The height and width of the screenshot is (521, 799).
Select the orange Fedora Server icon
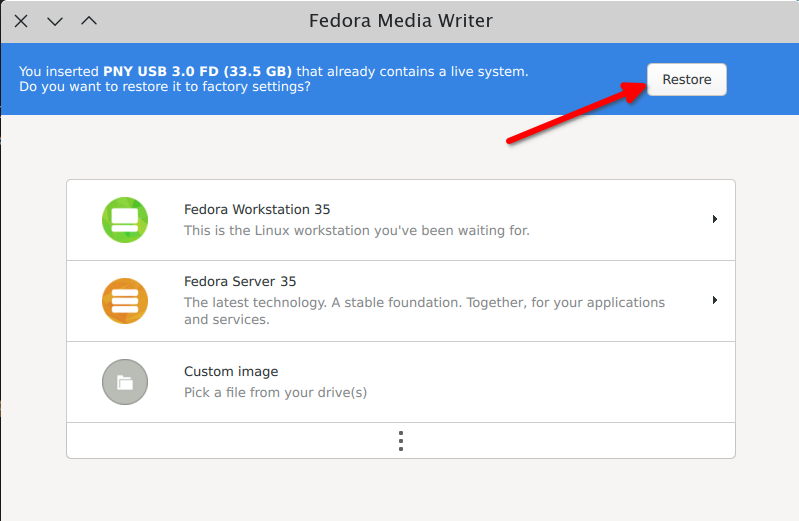[125, 301]
